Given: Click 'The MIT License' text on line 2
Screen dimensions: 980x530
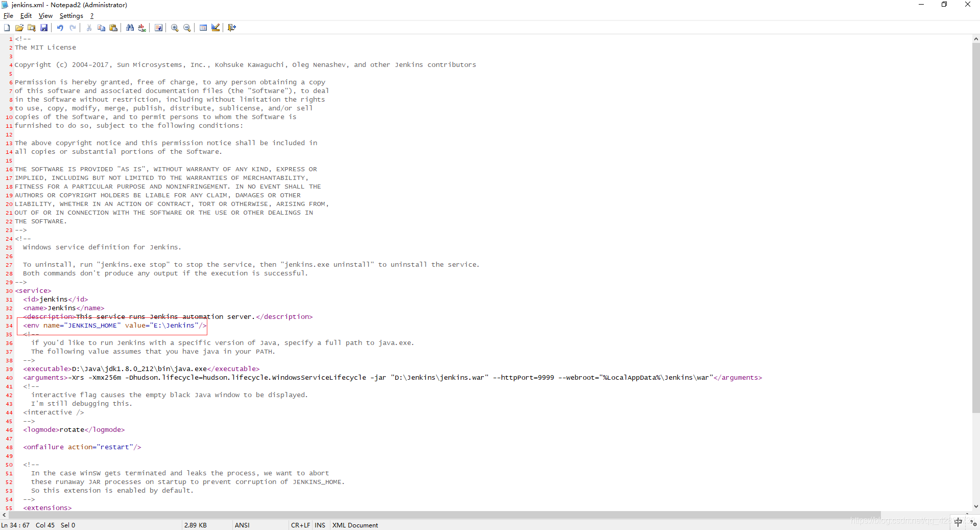Looking at the screenshot, I should tap(45, 48).
